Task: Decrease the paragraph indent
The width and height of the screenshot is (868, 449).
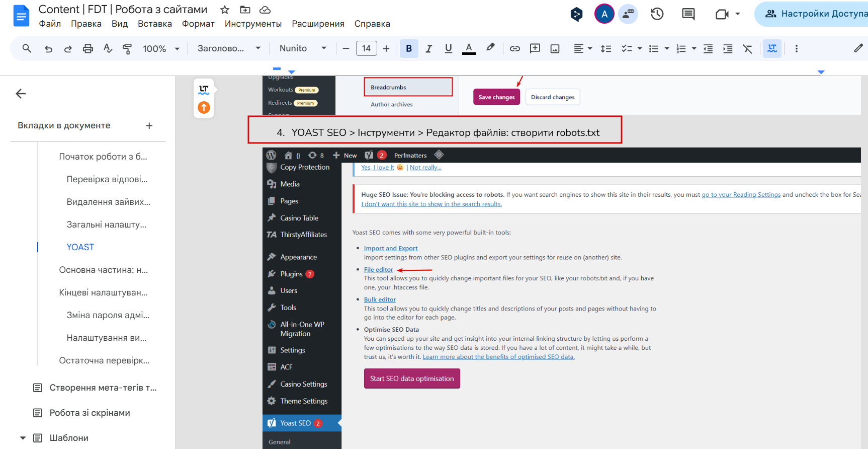Action: [x=708, y=49]
